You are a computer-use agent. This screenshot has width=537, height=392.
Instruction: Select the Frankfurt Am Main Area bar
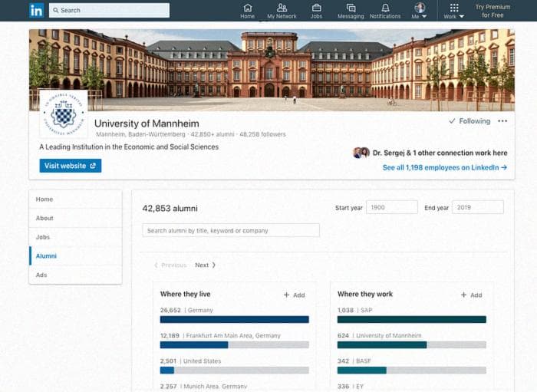tap(234, 344)
